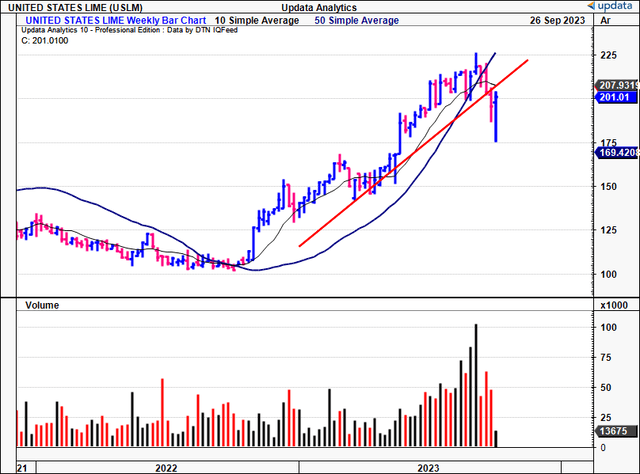This screenshot has height=474, width=640.
Task: Click the 50 volume axis label
Action: tap(608, 387)
